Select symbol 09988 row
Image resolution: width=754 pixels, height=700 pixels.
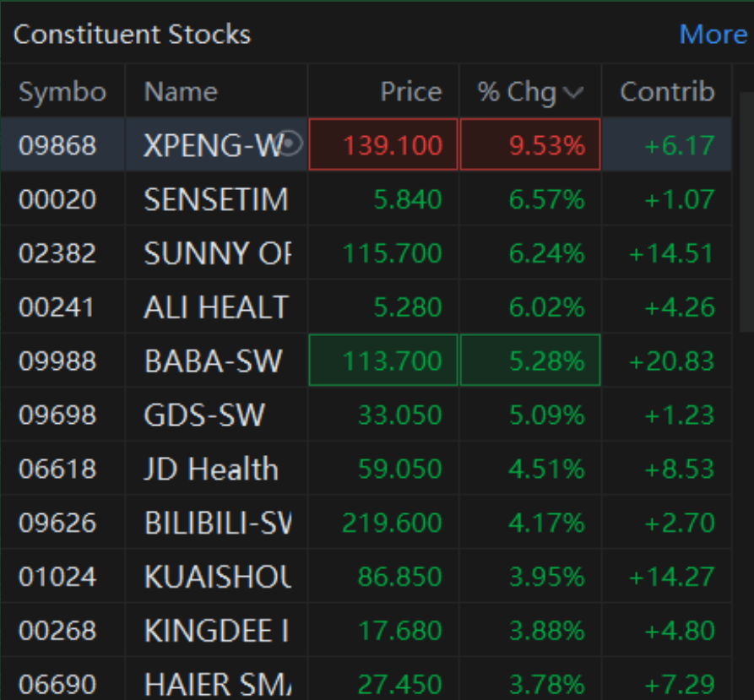[57, 361]
